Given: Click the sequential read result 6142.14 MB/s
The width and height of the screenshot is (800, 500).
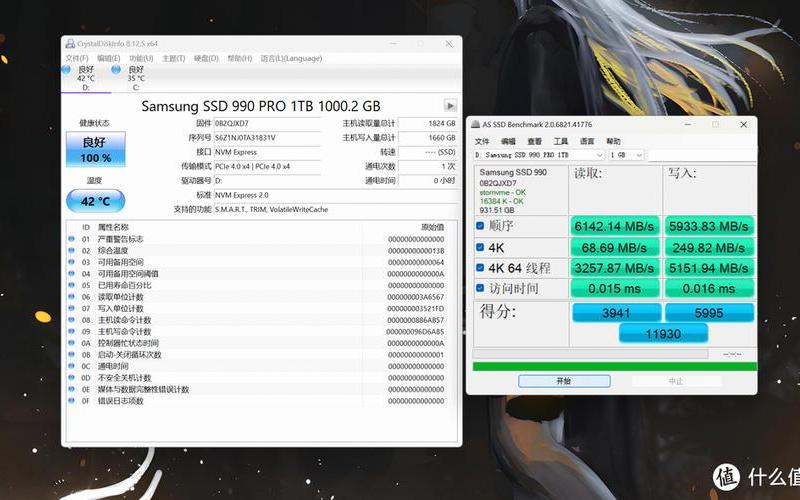Looking at the screenshot, I should 614,226.
